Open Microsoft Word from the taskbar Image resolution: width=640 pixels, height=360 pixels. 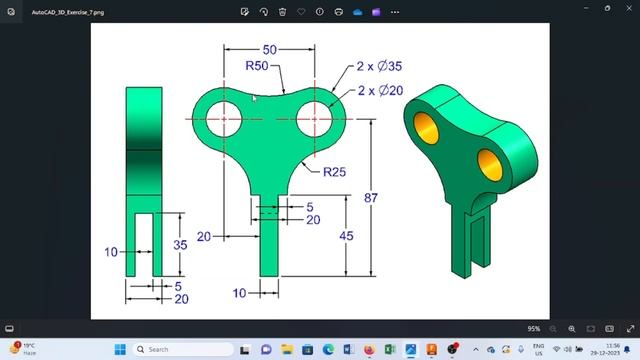coord(349,349)
